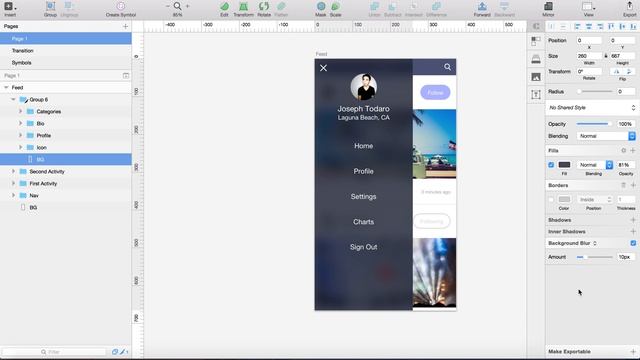
Task: Open the Background Blur type dropdown
Action: 572,243
